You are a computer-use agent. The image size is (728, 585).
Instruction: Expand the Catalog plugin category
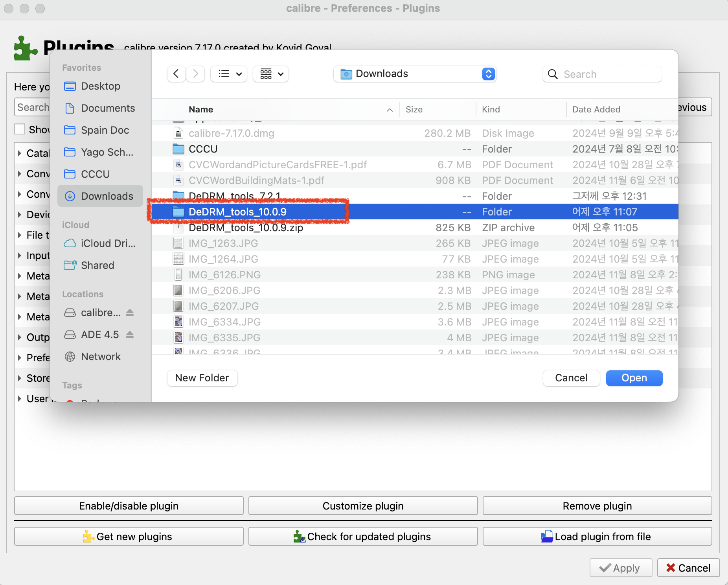coord(19,153)
